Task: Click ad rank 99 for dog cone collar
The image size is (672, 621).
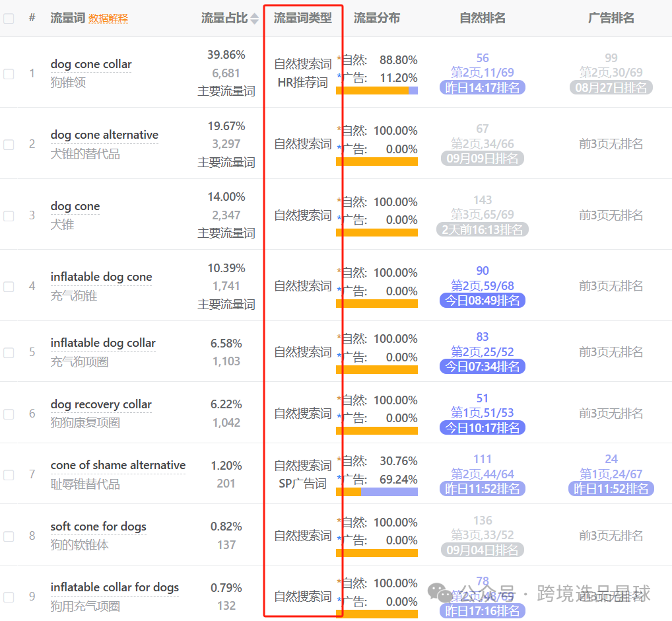Action: [x=611, y=58]
